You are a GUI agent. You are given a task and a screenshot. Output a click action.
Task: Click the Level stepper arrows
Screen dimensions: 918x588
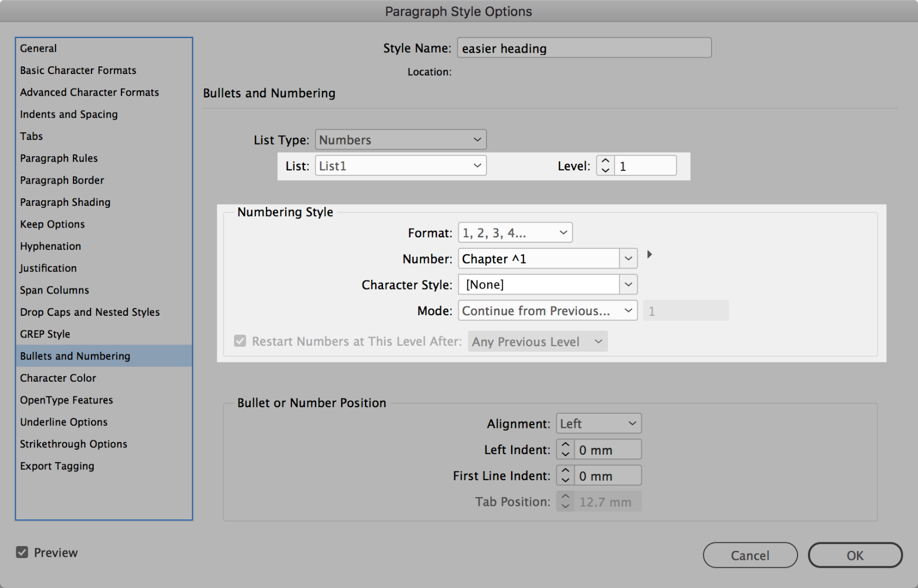[605, 166]
